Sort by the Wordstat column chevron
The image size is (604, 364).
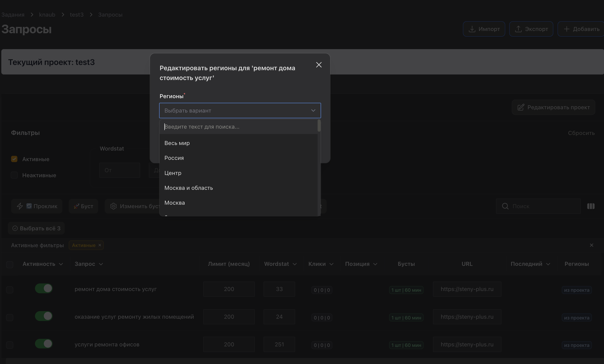click(x=295, y=264)
